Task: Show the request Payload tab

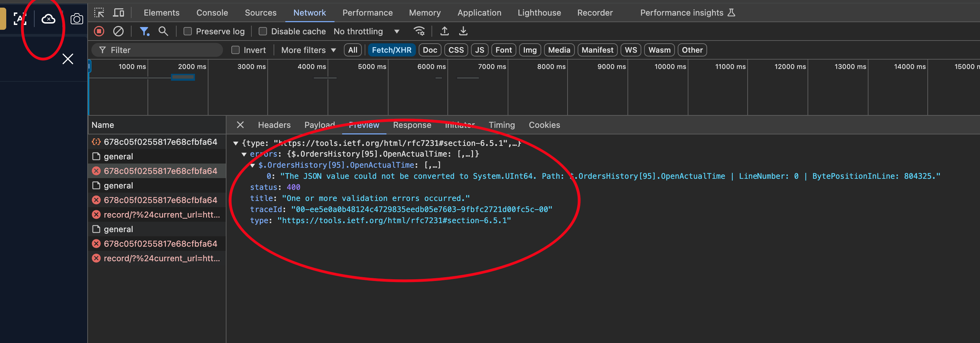Action: pyautogui.click(x=320, y=125)
